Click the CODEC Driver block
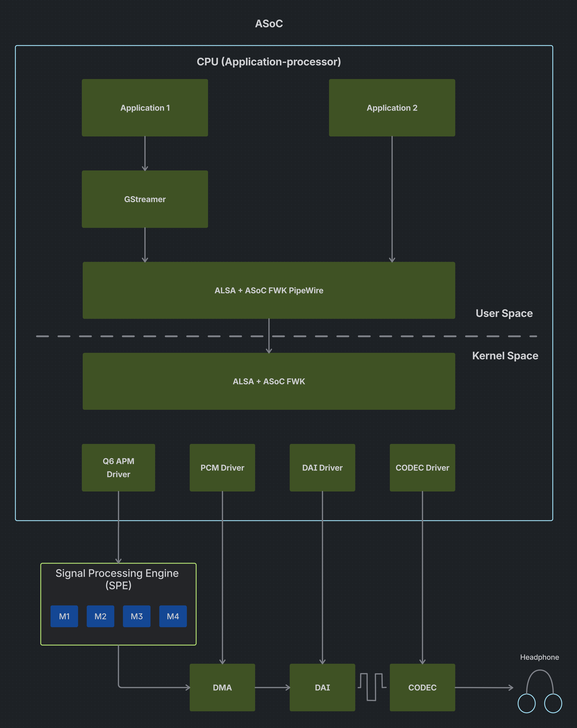 pyautogui.click(x=422, y=468)
